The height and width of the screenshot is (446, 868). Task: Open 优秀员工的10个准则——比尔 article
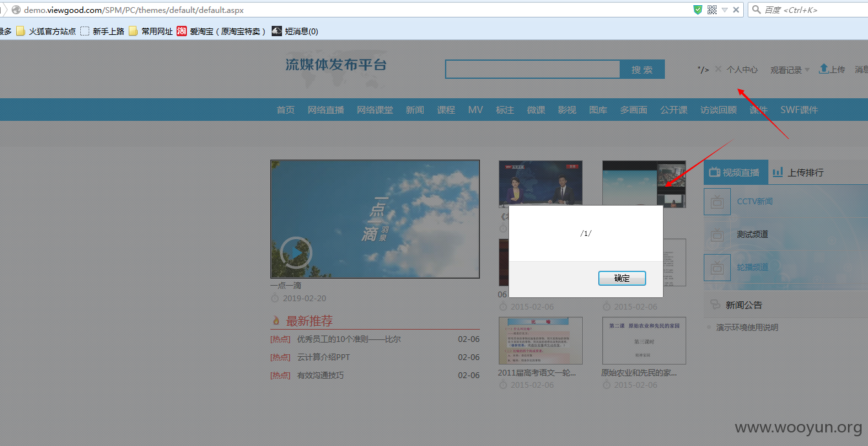tap(349, 339)
